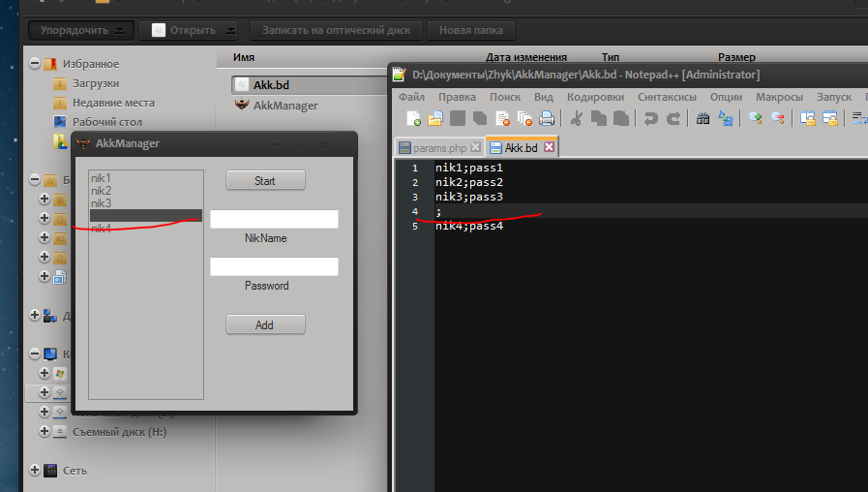The height and width of the screenshot is (492, 868).
Task: Open the Кодировки menu
Action: point(595,97)
